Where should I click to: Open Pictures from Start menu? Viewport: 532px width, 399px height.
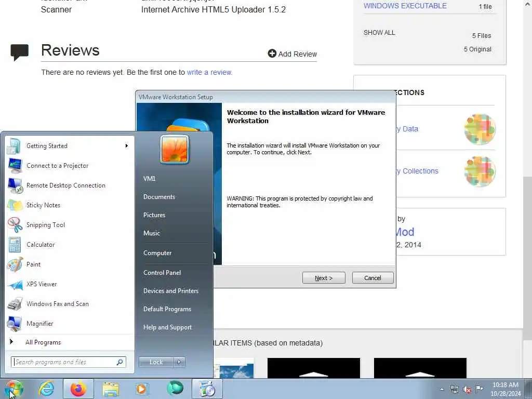click(154, 215)
